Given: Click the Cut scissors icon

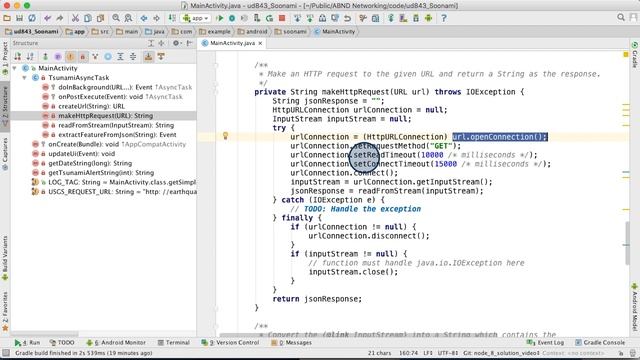Looking at the screenshot, I should 75,18.
